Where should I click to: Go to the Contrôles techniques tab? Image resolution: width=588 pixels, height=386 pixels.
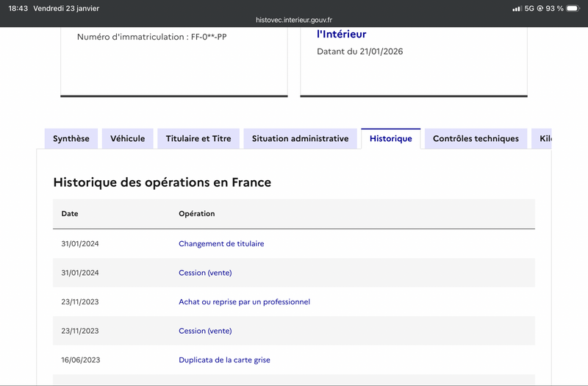476,138
